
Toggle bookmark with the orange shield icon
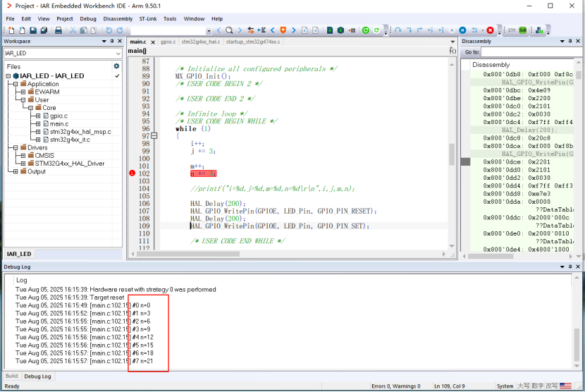pos(283,30)
